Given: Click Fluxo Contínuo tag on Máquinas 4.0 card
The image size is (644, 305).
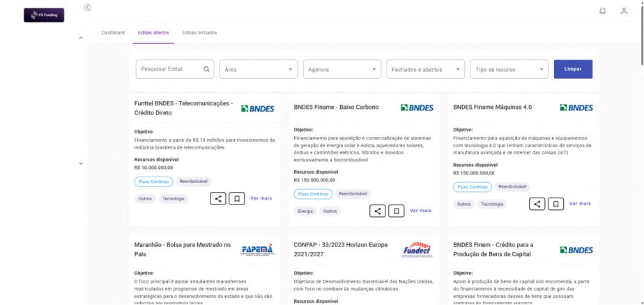Looking at the screenshot, I should coord(473,187).
